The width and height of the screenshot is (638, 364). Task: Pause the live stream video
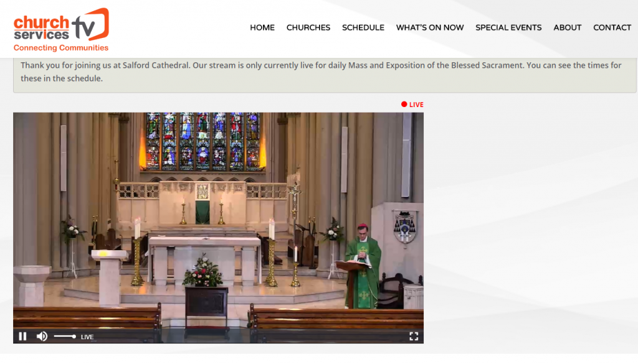pyautogui.click(x=22, y=337)
